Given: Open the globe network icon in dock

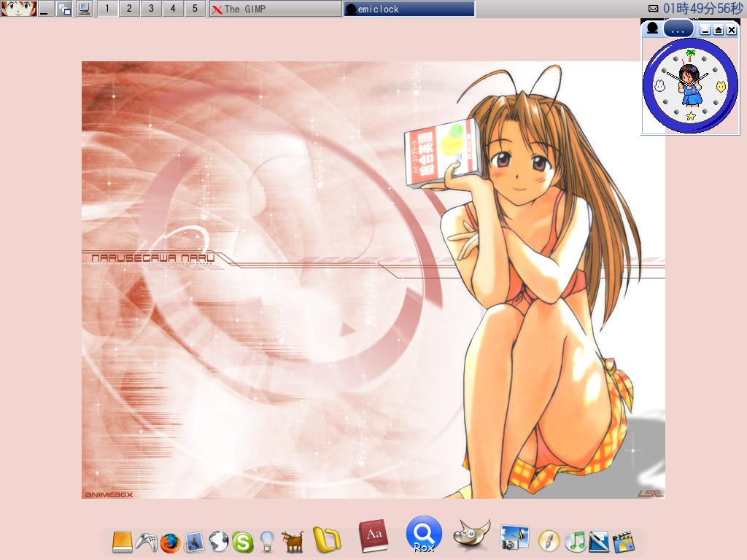Looking at the screenshot, I should 218,541.
